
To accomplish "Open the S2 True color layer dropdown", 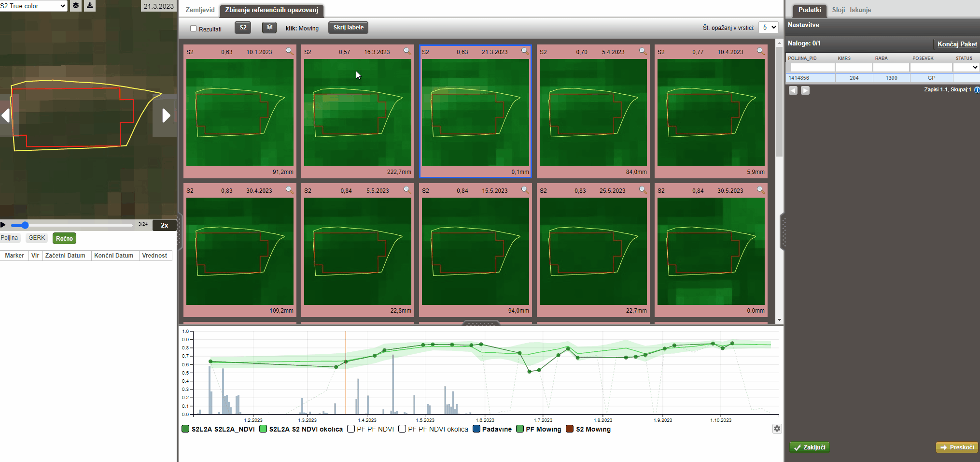I will 33,6.
